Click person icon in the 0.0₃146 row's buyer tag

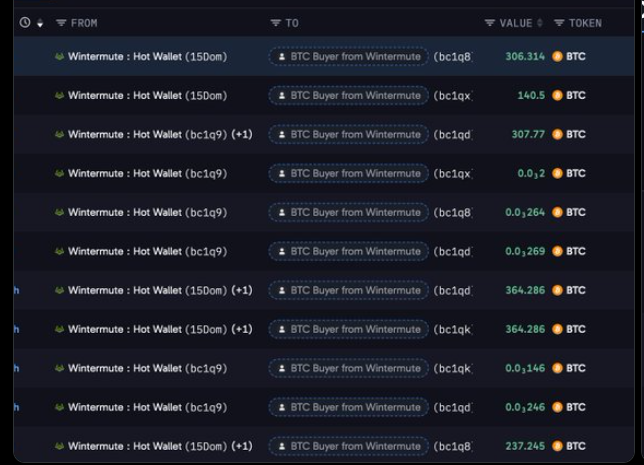point(282,368)
